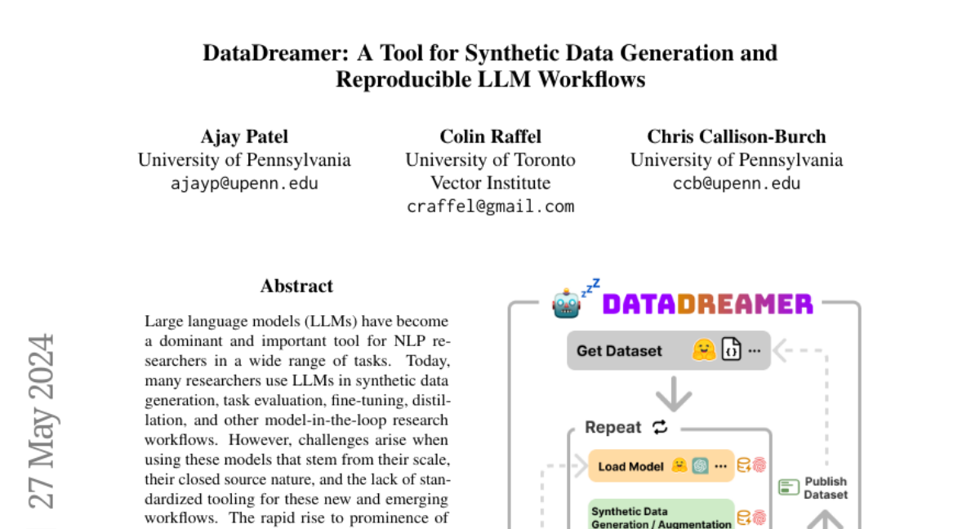Viewport: 980px width, 529px height.
Task: Click the Hugging Face emoji in Get Dataset
Action: click(x=703, y=350)
